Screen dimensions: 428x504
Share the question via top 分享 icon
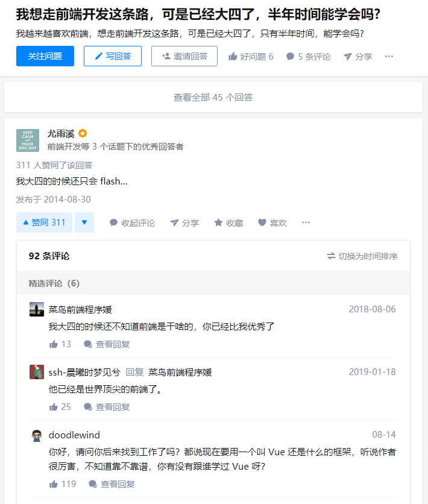347,57
